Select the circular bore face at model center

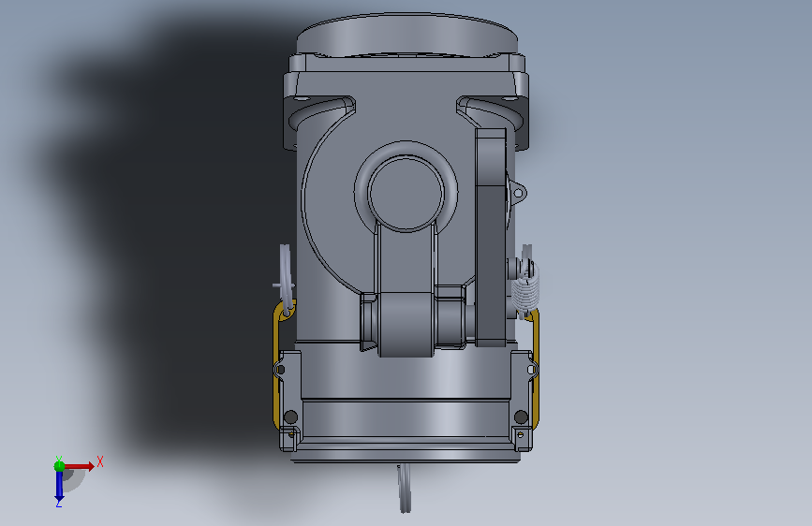tap(406, 193)
